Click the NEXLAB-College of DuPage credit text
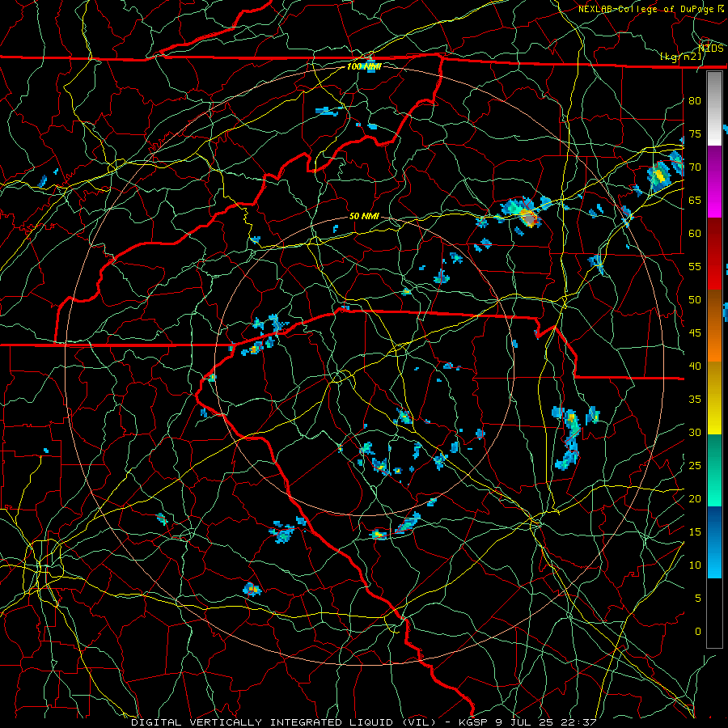The height and width of the screenshot is (728, 728). coord(650,9)
